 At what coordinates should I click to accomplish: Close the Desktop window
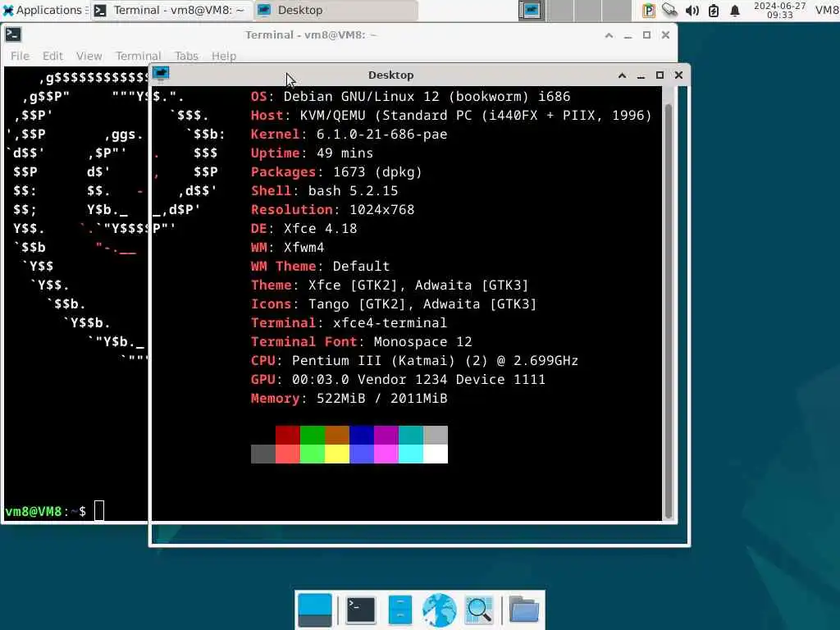(x=678, y=75)
